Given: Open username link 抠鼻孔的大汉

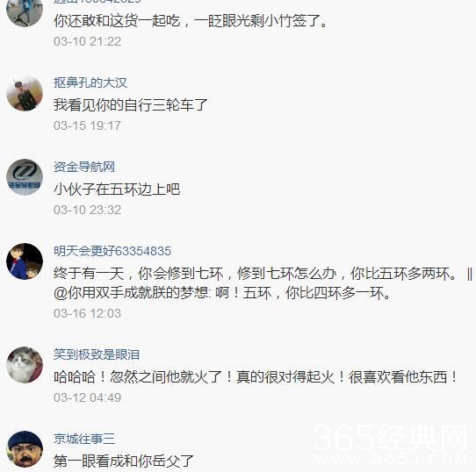Looking at the screenshot, I should (90, 82).
